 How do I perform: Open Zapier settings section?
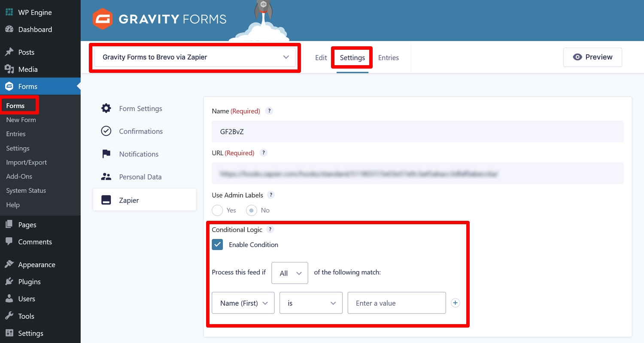point(144,200)
